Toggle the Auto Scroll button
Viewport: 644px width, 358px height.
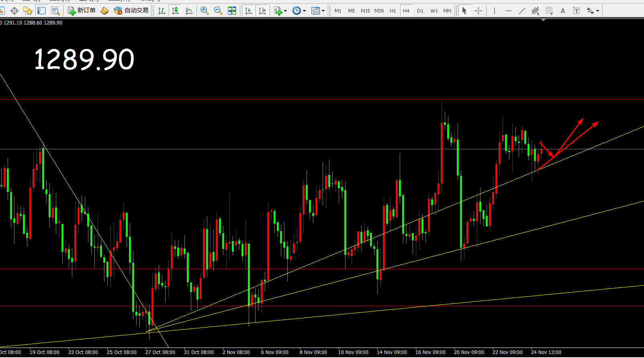click(248, 11)
